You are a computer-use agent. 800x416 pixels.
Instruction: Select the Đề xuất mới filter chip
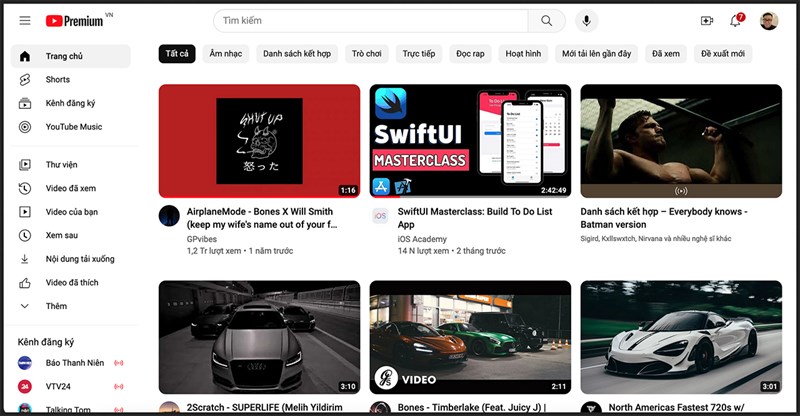point(722,54)
